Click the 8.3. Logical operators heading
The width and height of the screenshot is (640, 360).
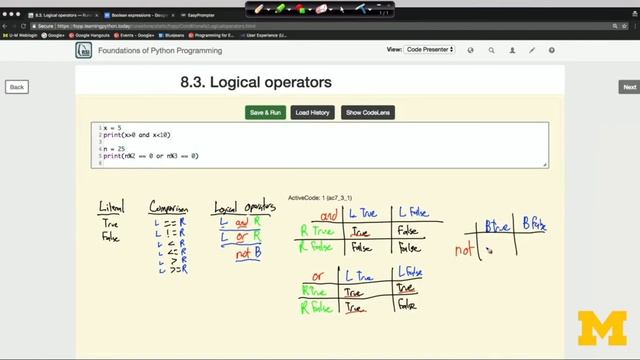(x=256, y=82)
